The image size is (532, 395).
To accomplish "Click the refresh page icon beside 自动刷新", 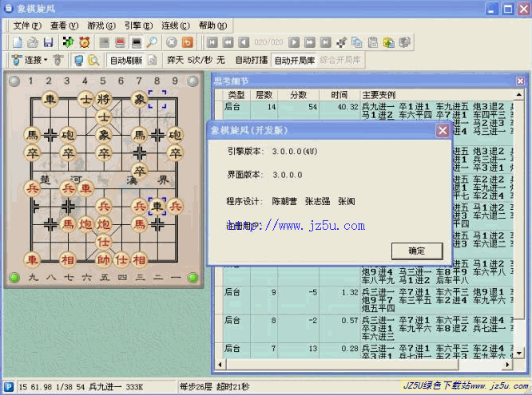I will click(x=153, y=61).
